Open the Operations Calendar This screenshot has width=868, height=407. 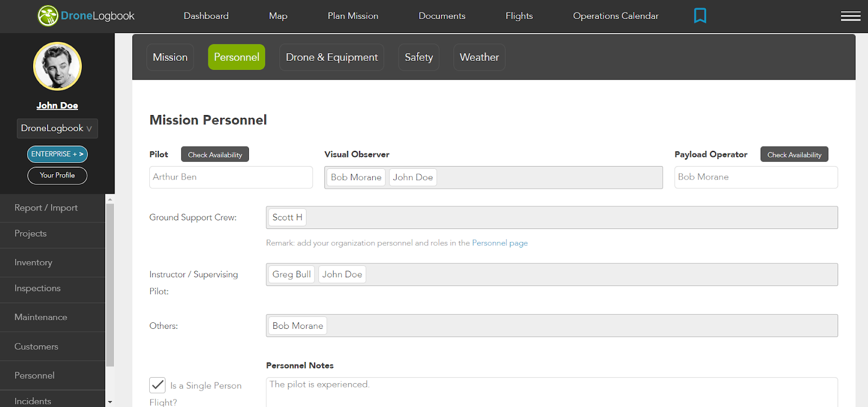[616, 16]
